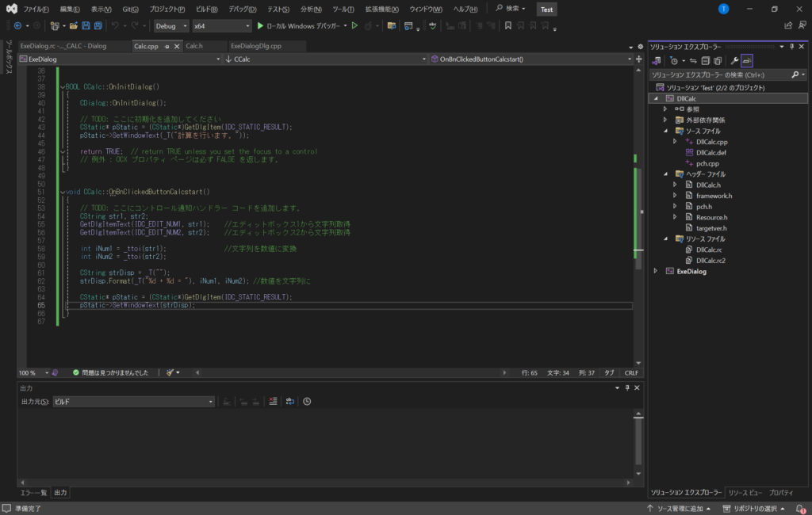Screen dimensions: 812x515
Task: Switch to the ExeDialogDlg.cpp tab
Action: [255, 46]
